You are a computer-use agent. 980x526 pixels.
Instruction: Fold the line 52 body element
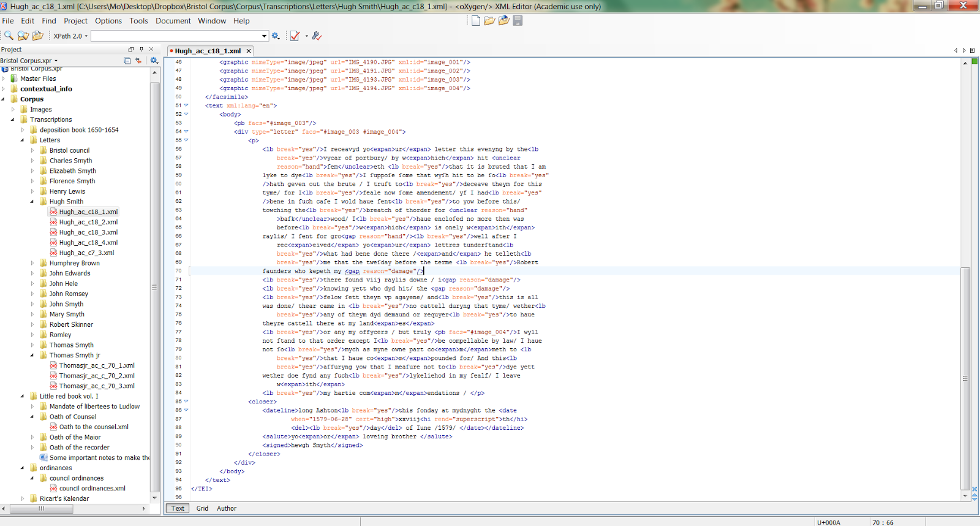click(x=186, y=114)
